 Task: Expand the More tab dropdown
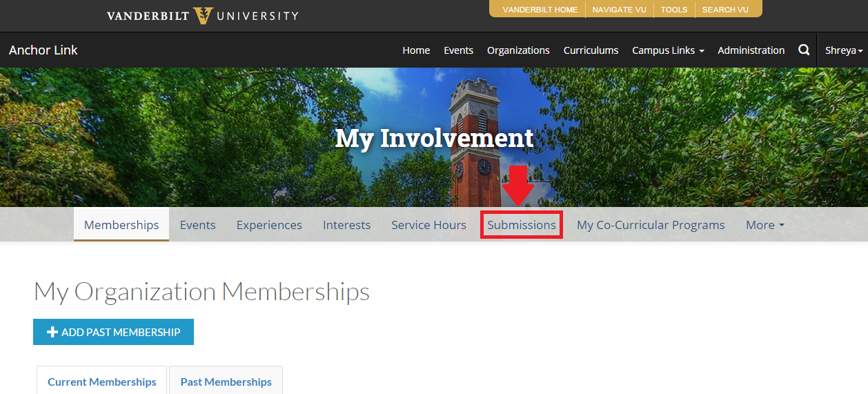tap(765, 225)
